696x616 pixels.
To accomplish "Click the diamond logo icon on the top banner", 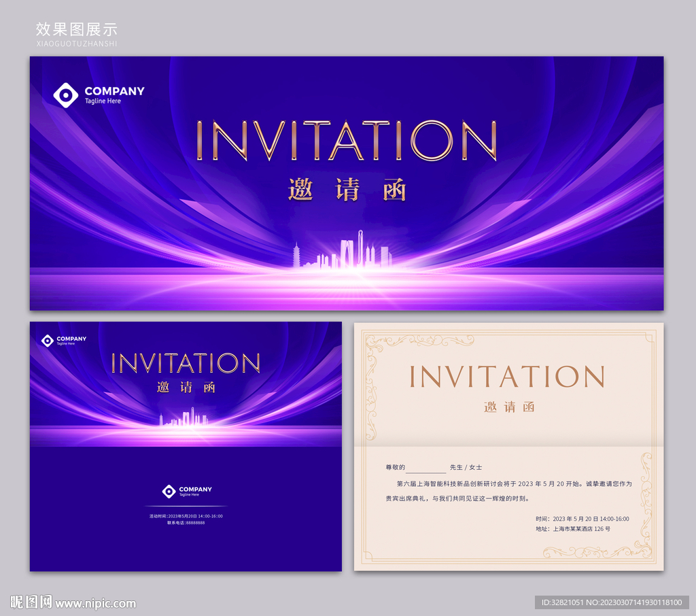I will [66, 95].
